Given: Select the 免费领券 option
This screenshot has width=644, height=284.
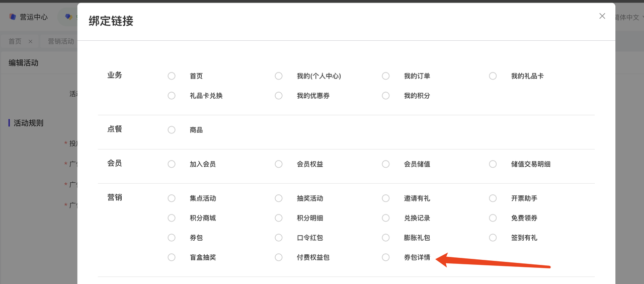Looking at the screenshot, I should [x=493, y=218].
